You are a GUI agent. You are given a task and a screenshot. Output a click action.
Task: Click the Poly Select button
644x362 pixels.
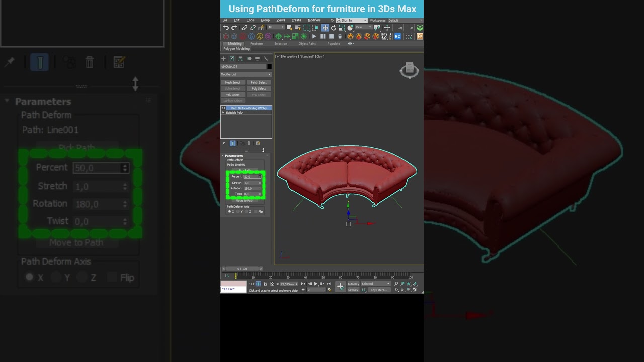click(259, 88)
